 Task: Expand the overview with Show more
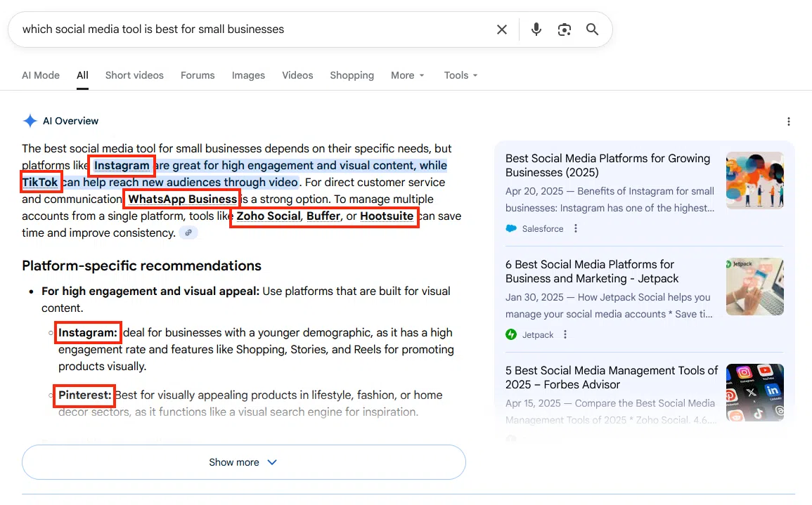243,462
